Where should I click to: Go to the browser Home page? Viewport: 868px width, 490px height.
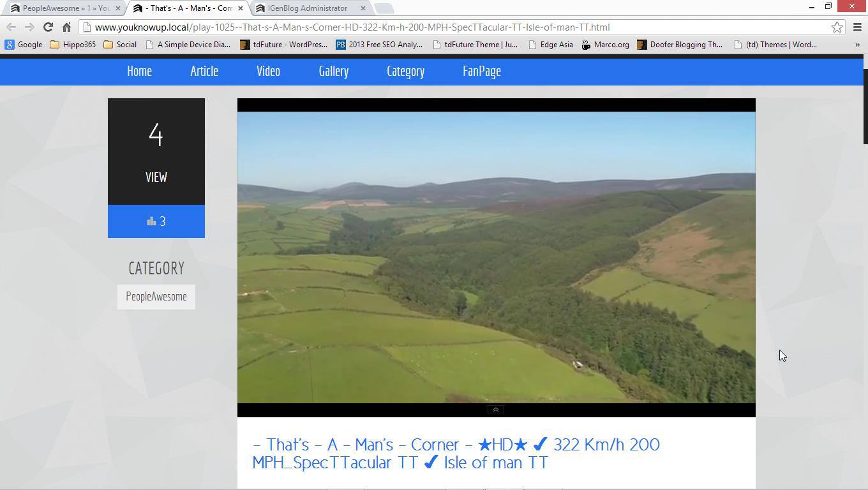click(66, 27)
